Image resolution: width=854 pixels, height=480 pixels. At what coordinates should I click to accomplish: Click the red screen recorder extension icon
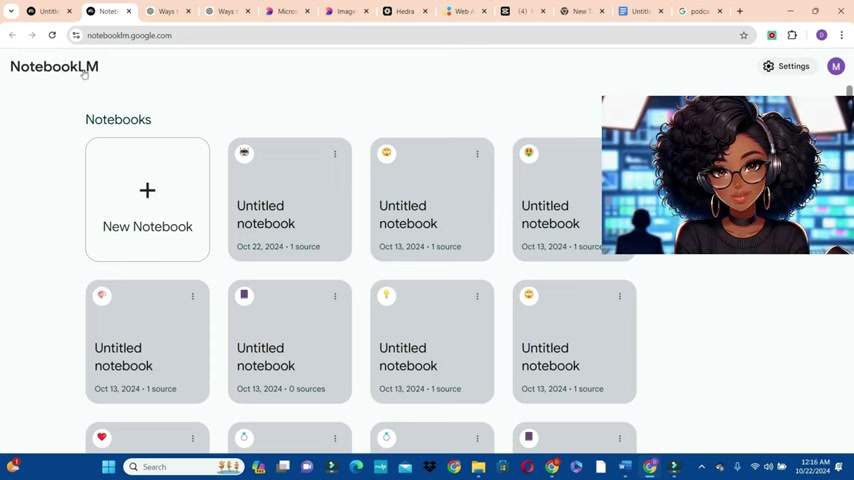[x=772, y=35]
